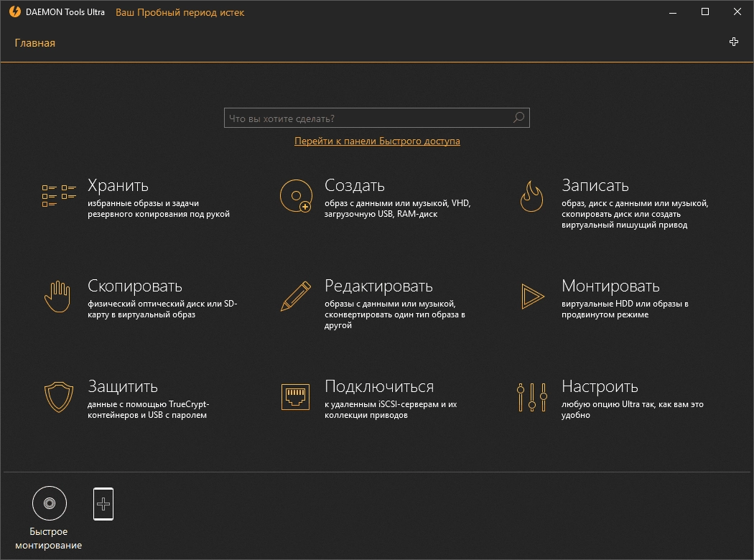754x560 pixels.
Task: Click the Записать flame icon
Action: click(531, 196)
